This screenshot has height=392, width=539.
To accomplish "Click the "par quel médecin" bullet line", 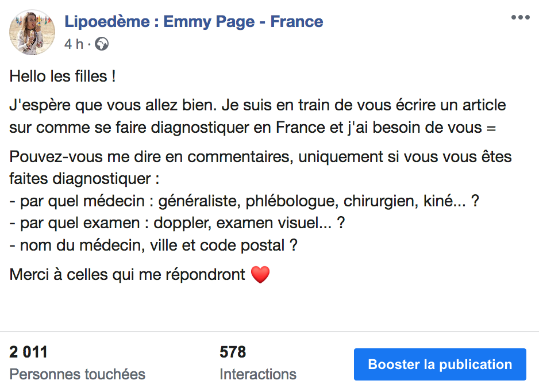I will pyautogui.click(x=244, y=201).
